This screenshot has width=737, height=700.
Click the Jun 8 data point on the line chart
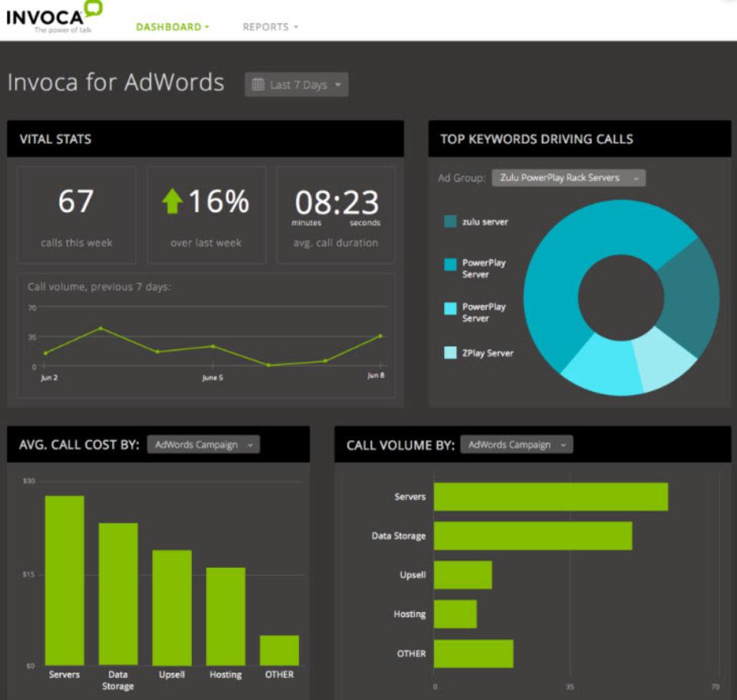click(380, 336)
